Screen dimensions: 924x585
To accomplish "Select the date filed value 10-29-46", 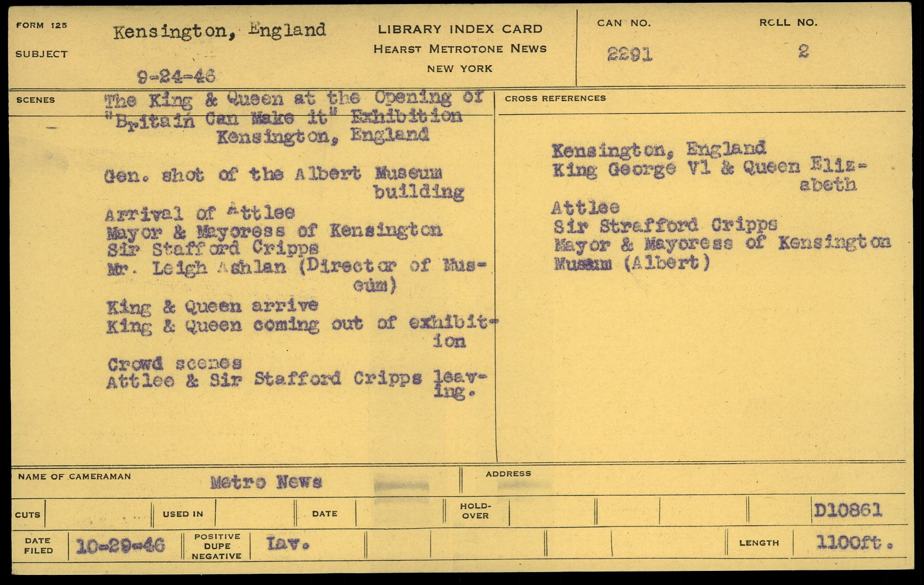I will click(120, 545).
